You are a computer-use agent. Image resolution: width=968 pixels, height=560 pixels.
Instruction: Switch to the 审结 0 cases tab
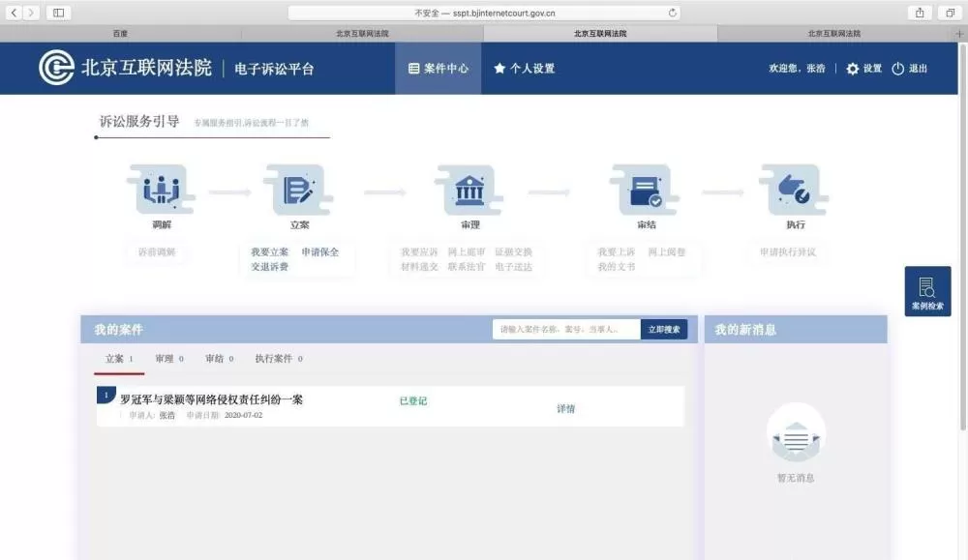(x=219, y=358)
